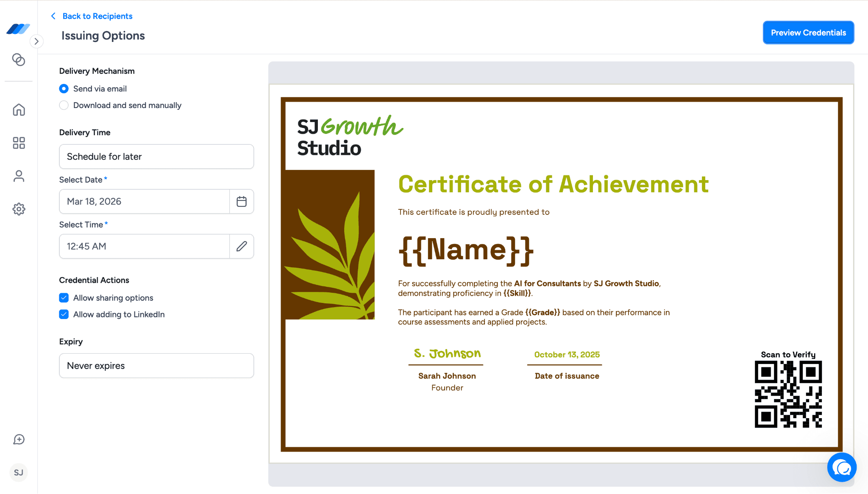This screenshot has width=868, height=494.
Task: Open the live chat support bubble
Action: [x=842, y=467]
